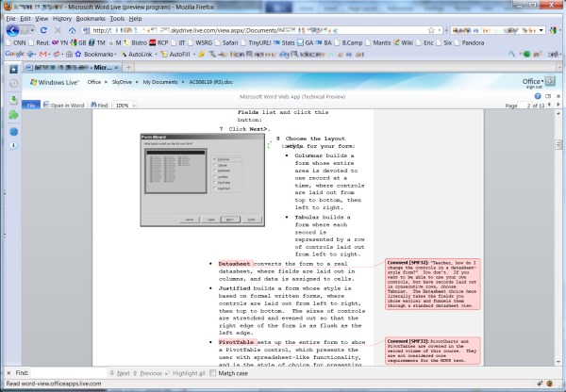Image resolution: width=566 pixels, height=392 pixels.
Task: Open the history clock sidebar icon
Action: [x=14, y=83]
